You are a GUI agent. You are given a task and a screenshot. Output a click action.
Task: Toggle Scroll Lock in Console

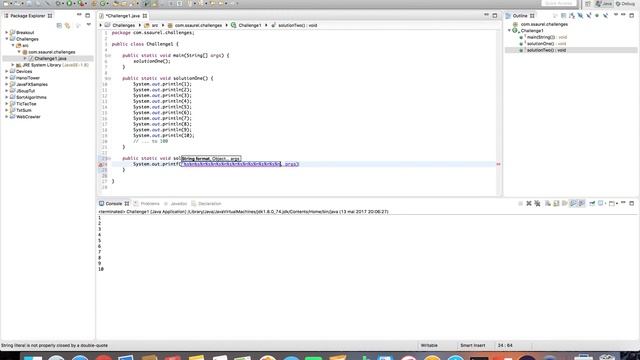(556, 203)
